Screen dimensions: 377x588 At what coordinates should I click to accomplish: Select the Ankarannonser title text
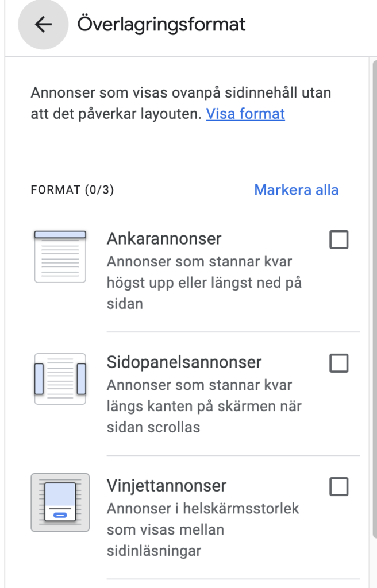click(x=164, y=239)
